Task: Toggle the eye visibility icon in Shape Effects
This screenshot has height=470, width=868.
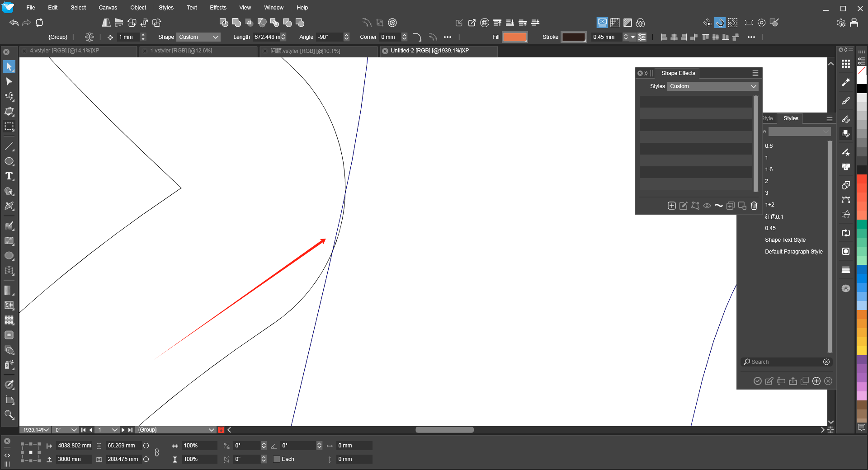Action: (707, 206)
